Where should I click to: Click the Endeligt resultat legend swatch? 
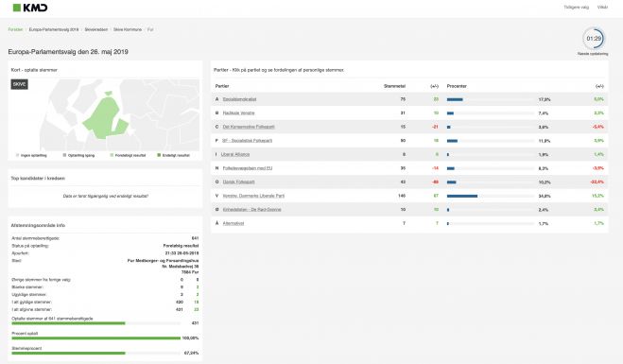coord(159,155)
